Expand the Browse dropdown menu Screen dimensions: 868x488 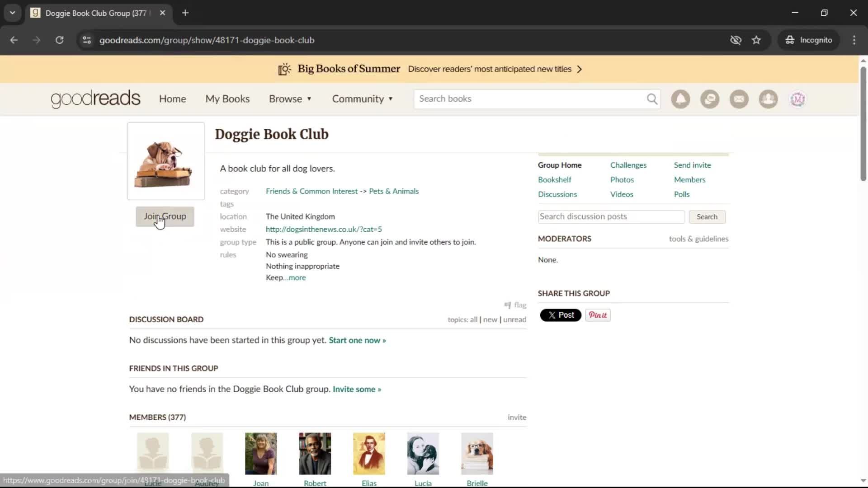click(x=290, y=99)
